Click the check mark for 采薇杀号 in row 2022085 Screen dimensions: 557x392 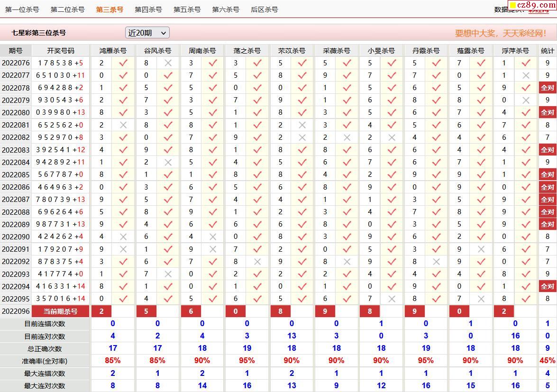point(347,175)
